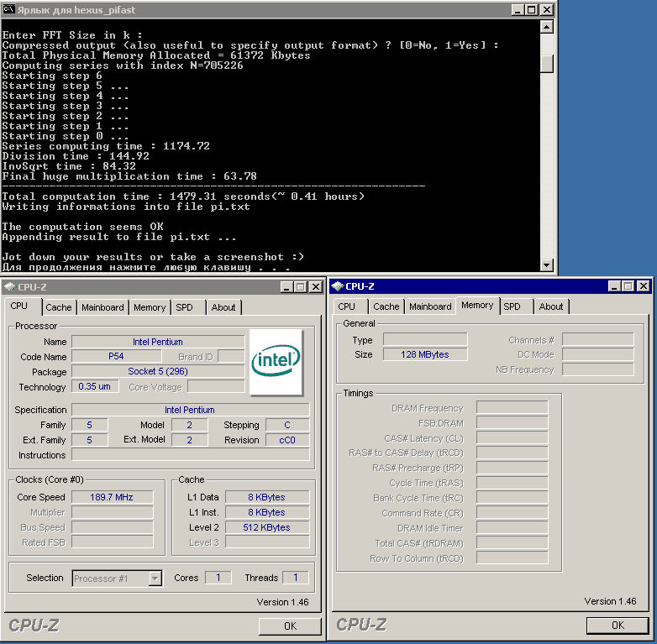Click the Technology value 0.35 um
Viewport: 657px width, 644px height.
95,386
